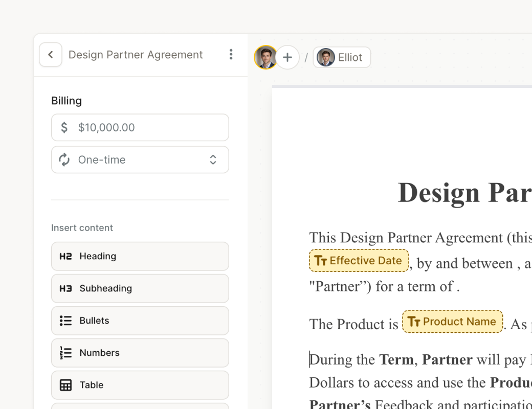Click the dollar sign icon

point(64,127)
